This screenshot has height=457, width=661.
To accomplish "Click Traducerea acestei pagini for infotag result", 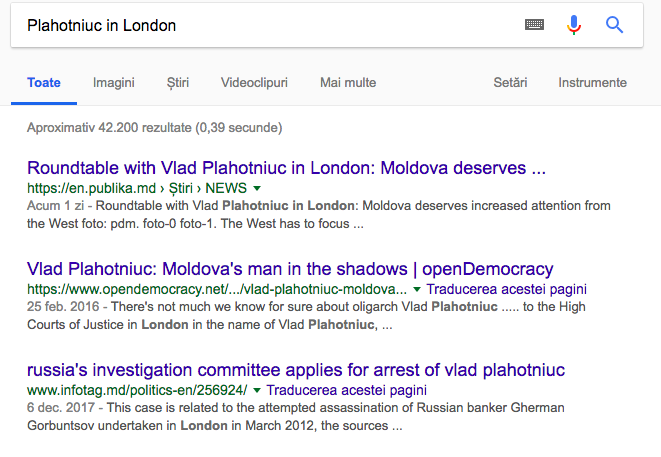I will click(x=347, y=390).
